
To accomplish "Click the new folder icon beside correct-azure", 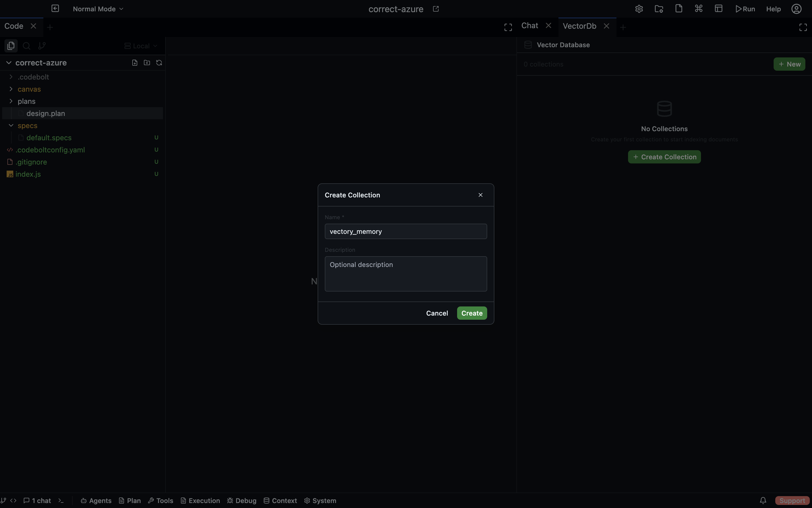I will pos(147,63).
